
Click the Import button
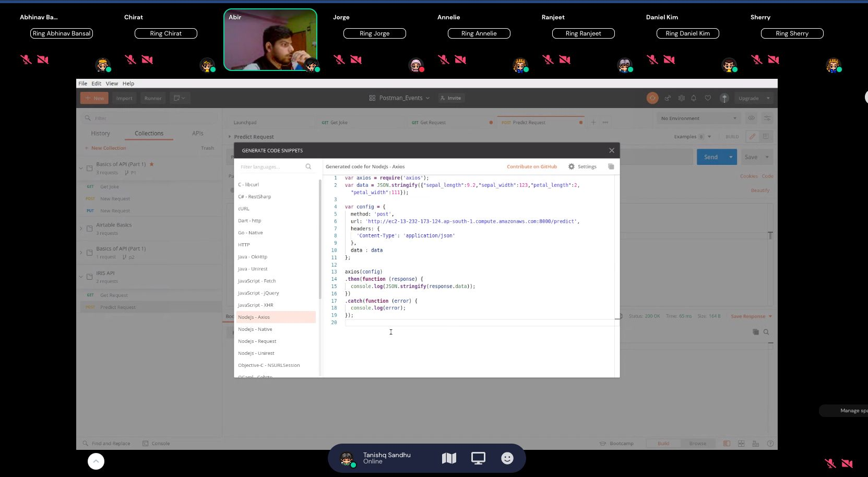(124, 98)
